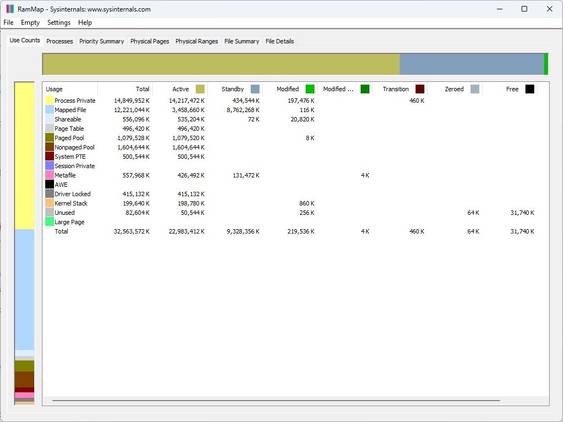
Task: Click the Shareable row swatch
Action: (50, 119)
